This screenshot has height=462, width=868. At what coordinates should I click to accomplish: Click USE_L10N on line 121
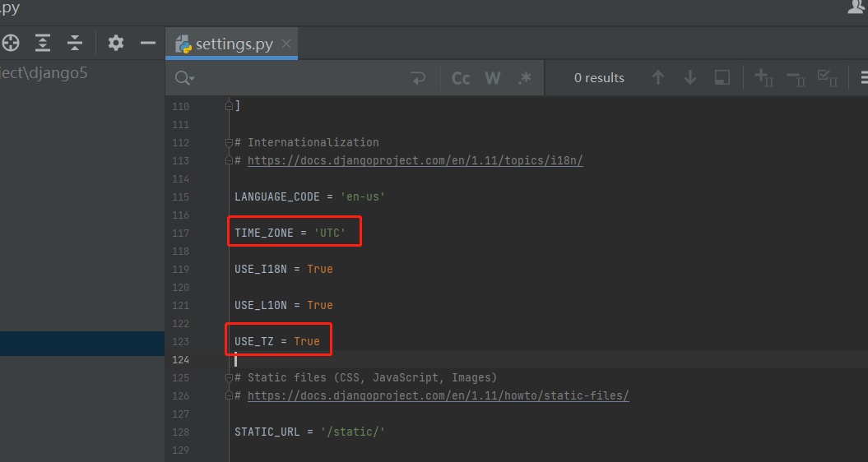click(261, 306)
